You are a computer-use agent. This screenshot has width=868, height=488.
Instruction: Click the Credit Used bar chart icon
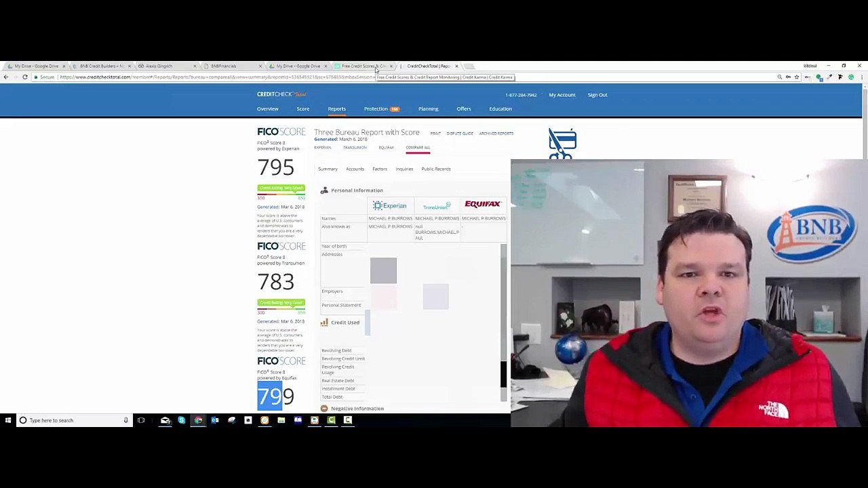324,323
